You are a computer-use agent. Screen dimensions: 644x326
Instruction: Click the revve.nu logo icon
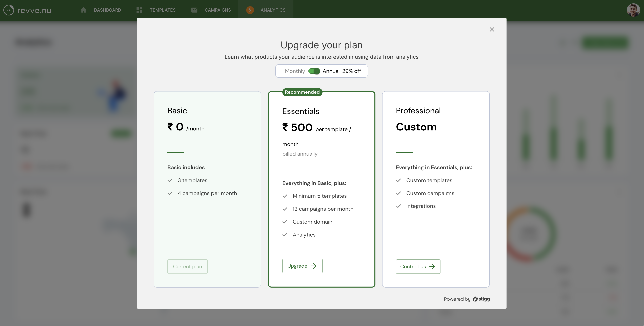click(x=9, y=10)
